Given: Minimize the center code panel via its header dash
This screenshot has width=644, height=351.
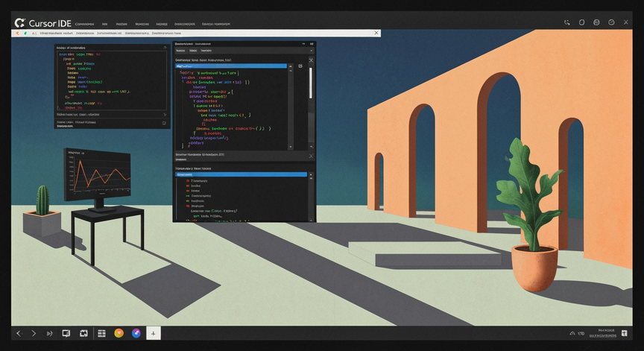Looking at the screenshot, I should click(x=303, y=43).
